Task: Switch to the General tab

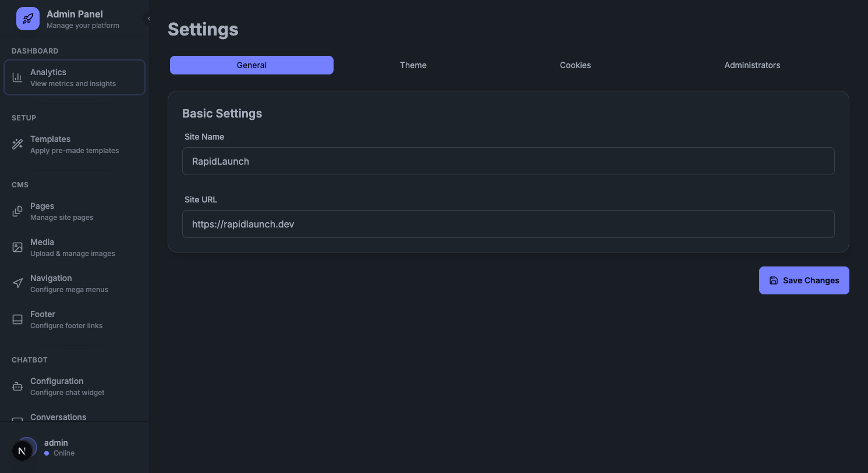Action: click(251, 65)
